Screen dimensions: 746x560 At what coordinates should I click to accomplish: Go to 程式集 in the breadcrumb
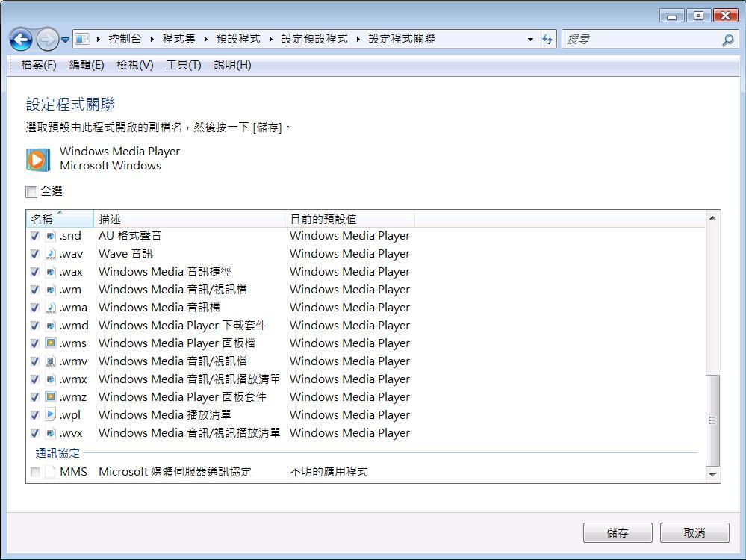point(179,39)
